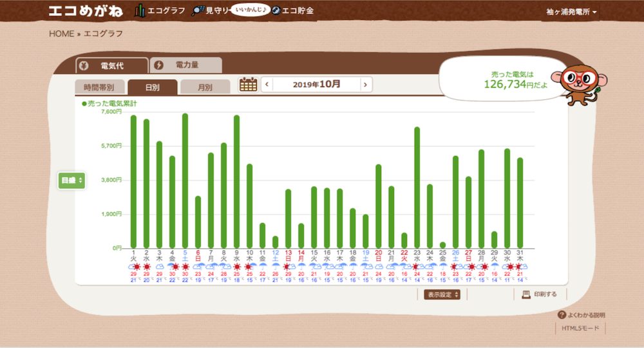Click the tallest green bar for October 5
The height and width of the screenshot is (348, 644).
pos(185,181)
